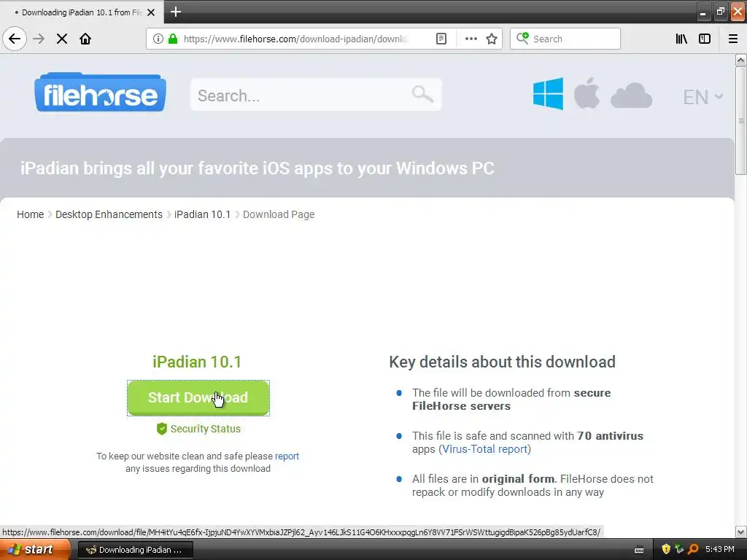Screen dimensions: 747x560
Task: Click the iPadian 10.1 green heading
Action: point(197,362)
